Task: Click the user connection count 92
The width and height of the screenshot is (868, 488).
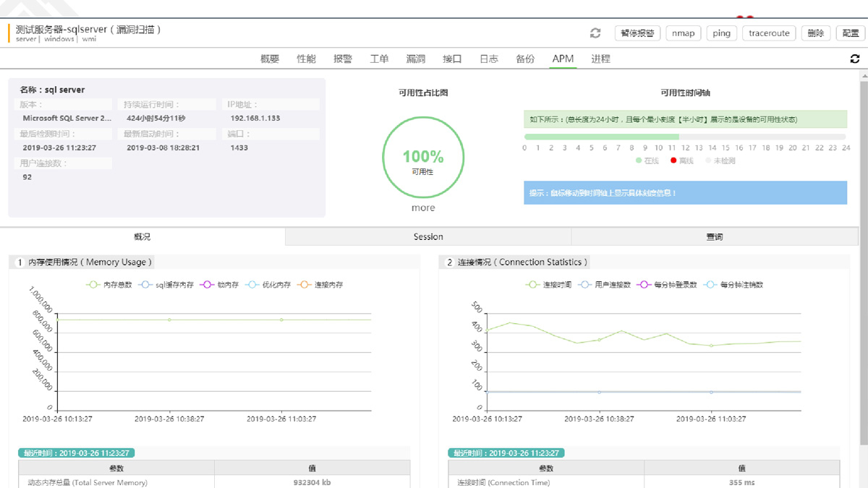Action: (x=27, y=177)
